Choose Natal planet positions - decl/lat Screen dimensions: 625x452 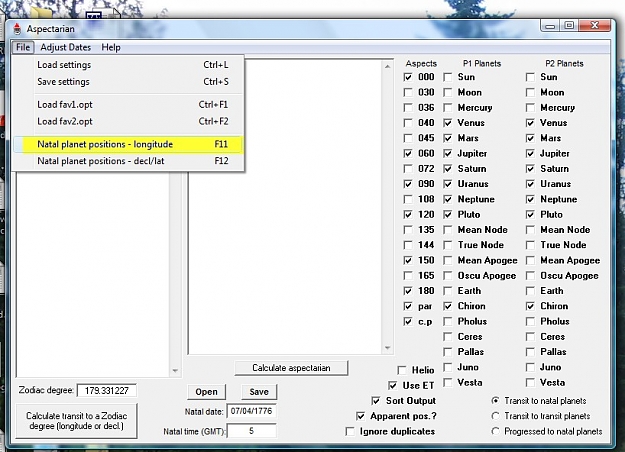[128, 161]
